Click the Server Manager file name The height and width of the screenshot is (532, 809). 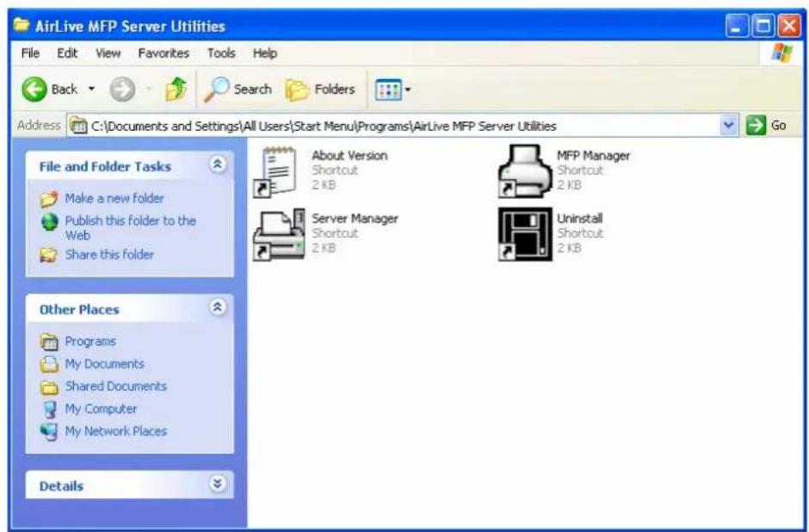[x=355, y=219]
